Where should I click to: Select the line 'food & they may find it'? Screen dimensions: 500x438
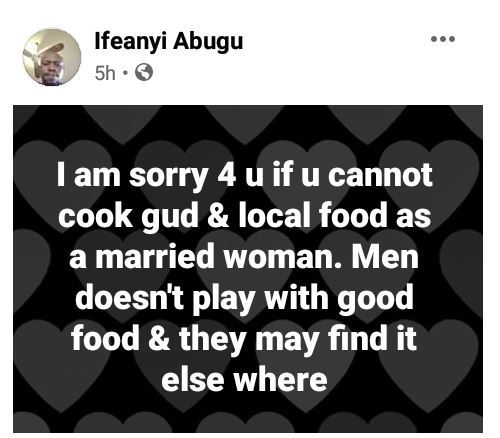pyautogui.click(x=244, y=339)
